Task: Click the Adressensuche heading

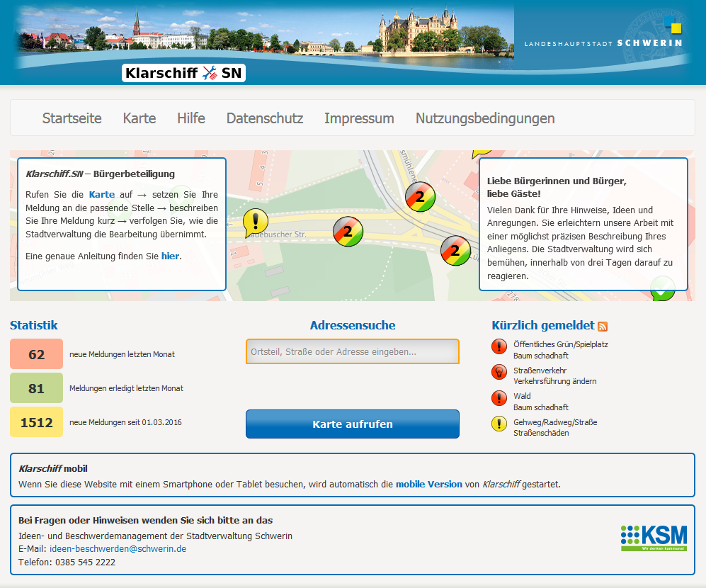Action: pos(353,325)
